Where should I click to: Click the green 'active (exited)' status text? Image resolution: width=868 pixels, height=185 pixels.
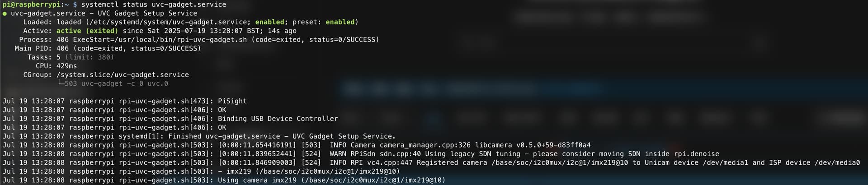(x=87, y=31)
